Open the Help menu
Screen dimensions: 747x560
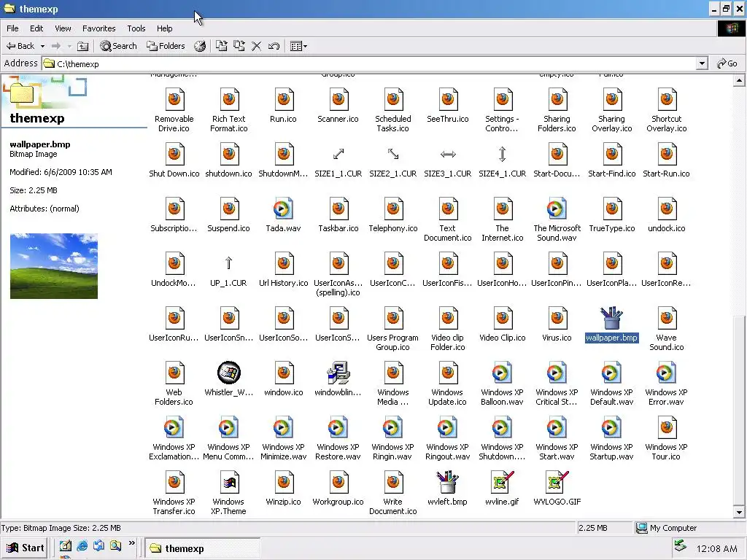(164, 28)
